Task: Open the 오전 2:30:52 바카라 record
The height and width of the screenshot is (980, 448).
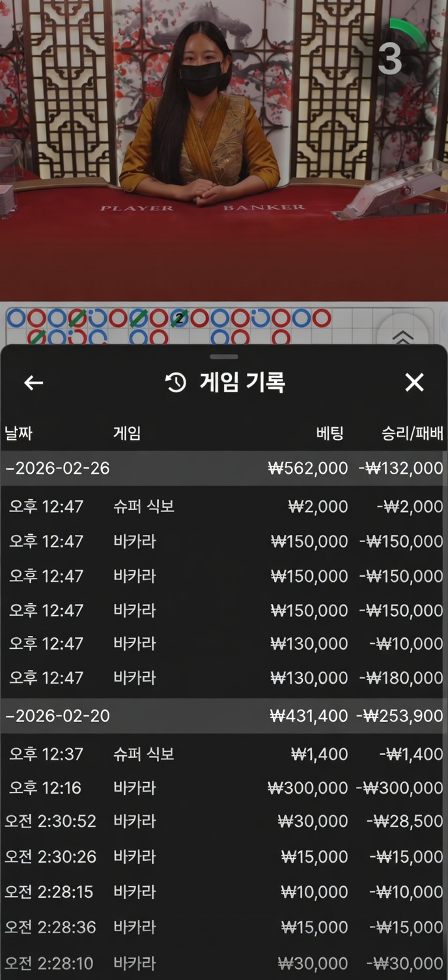Action: click(224, 821)
